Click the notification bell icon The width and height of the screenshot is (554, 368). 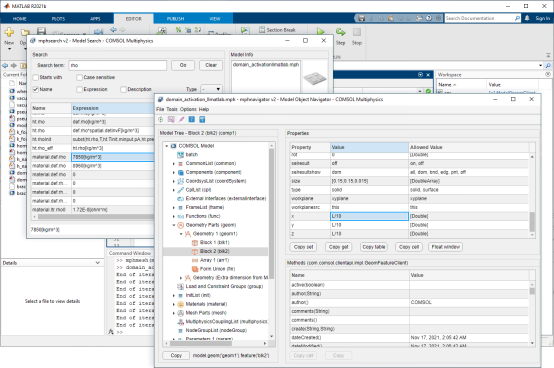pyautogui.click(x=527, y=18)
